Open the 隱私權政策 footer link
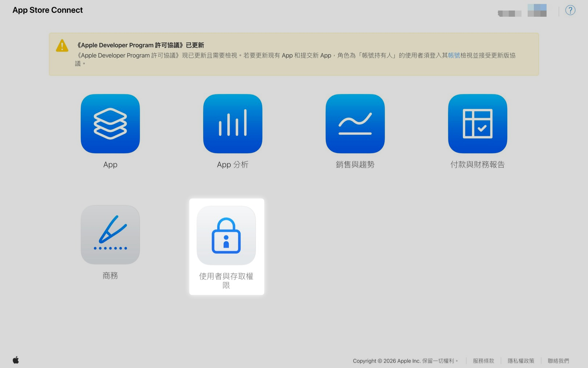 521,361
